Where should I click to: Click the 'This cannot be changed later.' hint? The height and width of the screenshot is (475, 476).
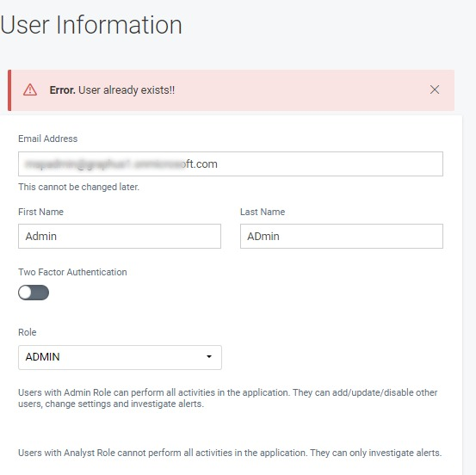click(x=78, y=187)
